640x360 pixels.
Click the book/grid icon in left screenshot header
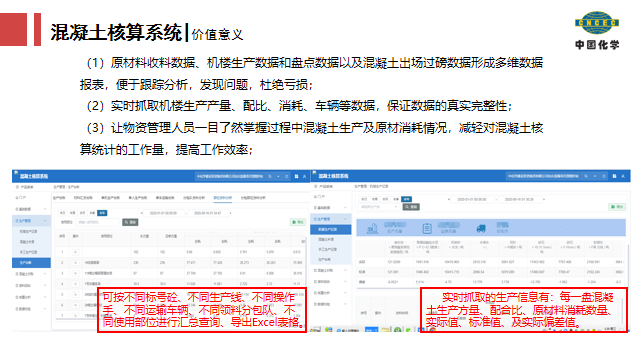click(296, 176)
